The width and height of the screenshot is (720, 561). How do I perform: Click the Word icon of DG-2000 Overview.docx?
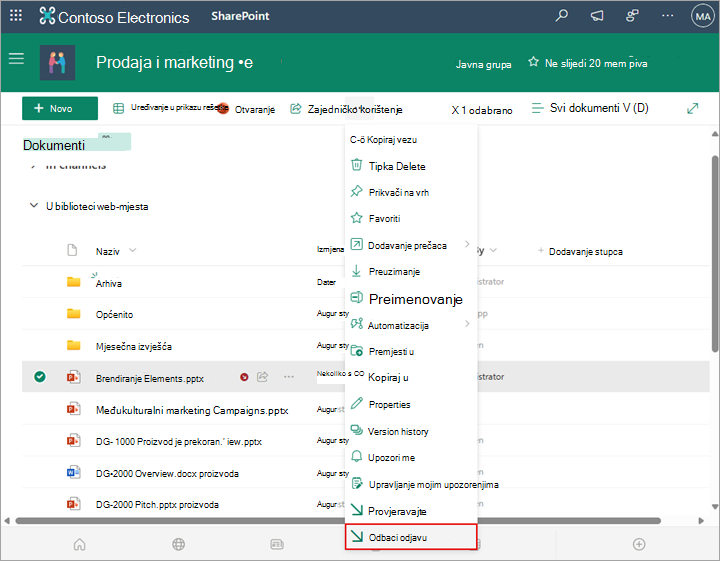click(73, 472)
